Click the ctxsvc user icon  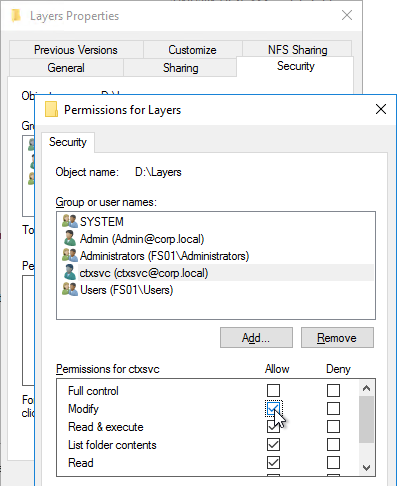(x=70, y=272)
